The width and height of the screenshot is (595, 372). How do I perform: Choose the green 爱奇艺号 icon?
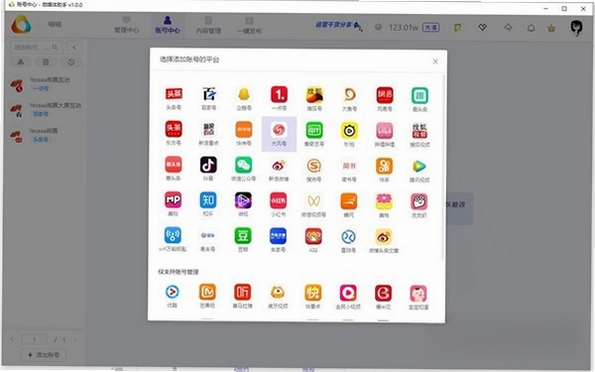(x=314, y=130)
